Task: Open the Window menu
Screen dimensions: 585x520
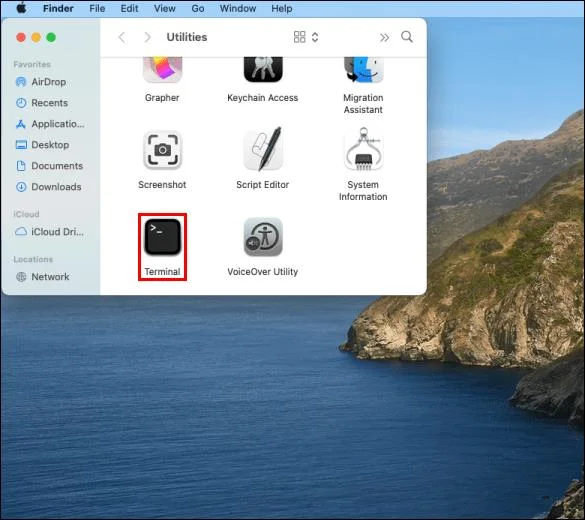Action: pyautogui.click(x=238, y=8)
